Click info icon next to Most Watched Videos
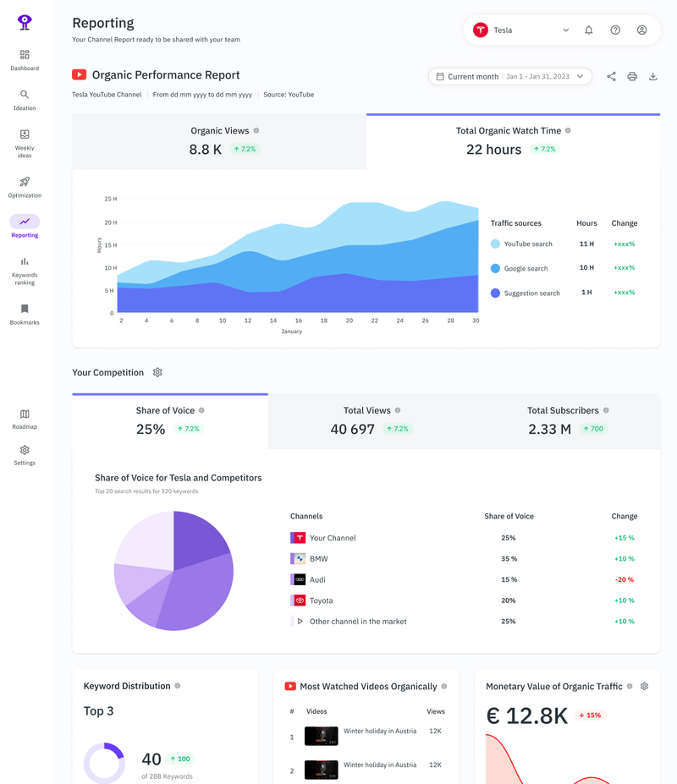This screenshot has width=677, height=784. (x=444, y=686)
